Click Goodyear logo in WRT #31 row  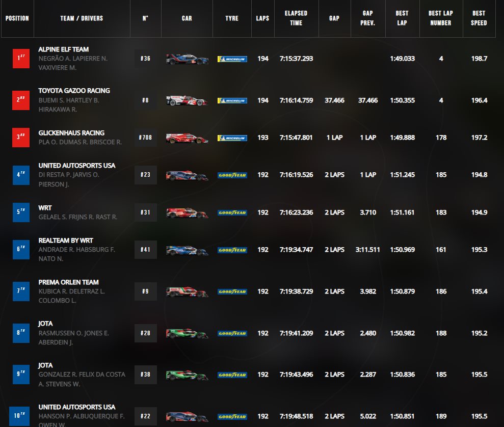coord(232,212)
